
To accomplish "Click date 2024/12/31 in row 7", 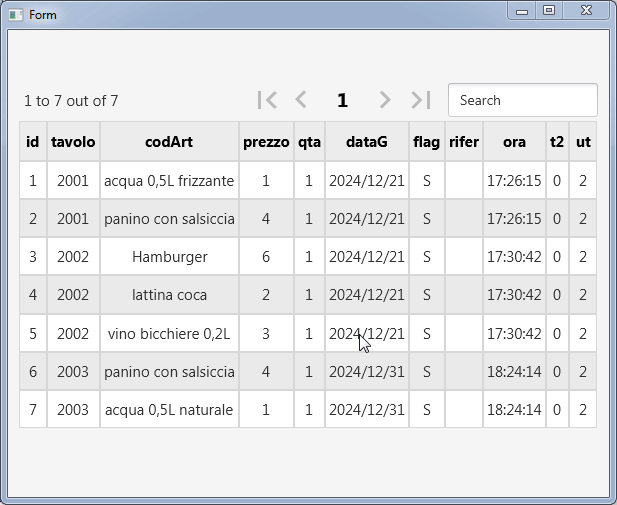I will tap(367, 410).
